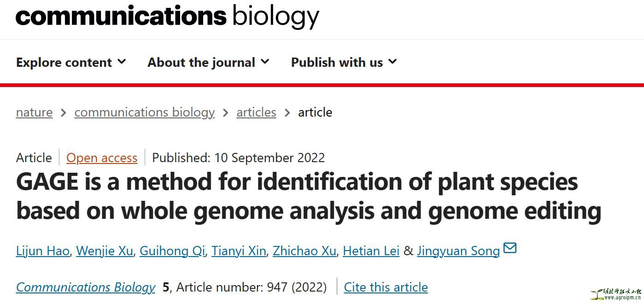Click Cite this article
This screenshot has height=304, width=644.
(386, 287)
